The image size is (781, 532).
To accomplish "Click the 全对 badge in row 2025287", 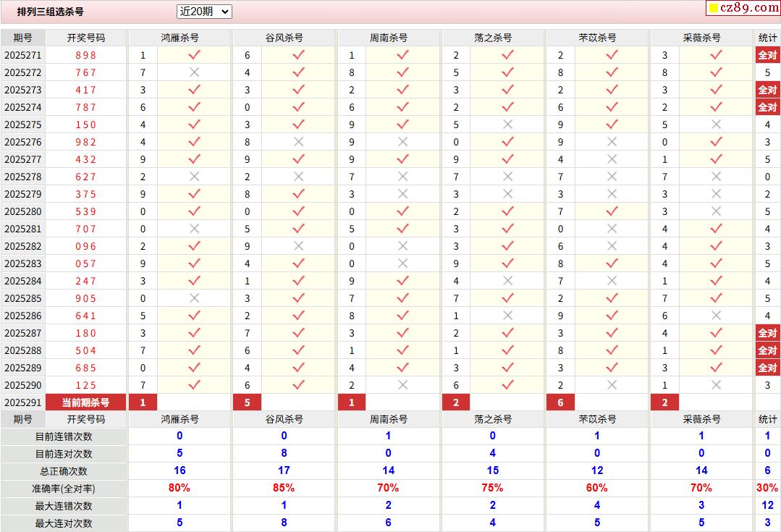I will coord(767,333).
